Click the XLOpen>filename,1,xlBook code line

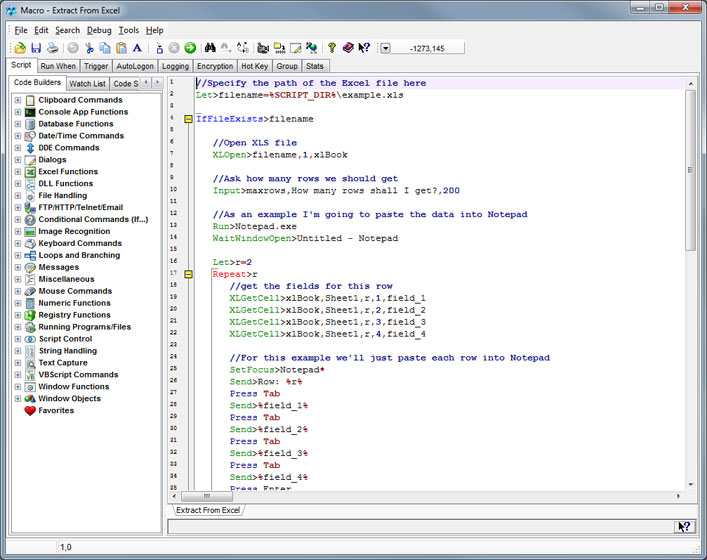pyautogui.click(x=280, y=155)
